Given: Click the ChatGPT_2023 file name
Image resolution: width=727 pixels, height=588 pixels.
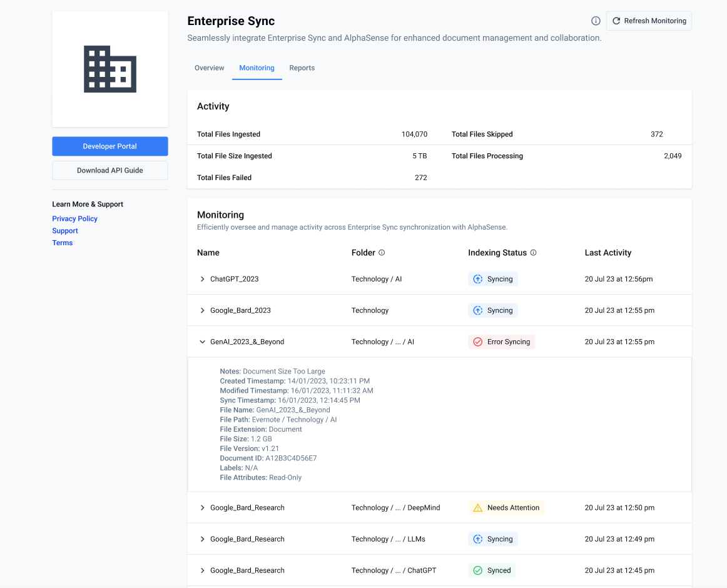Looking at the screenshot, I should (x=234, y=279).
